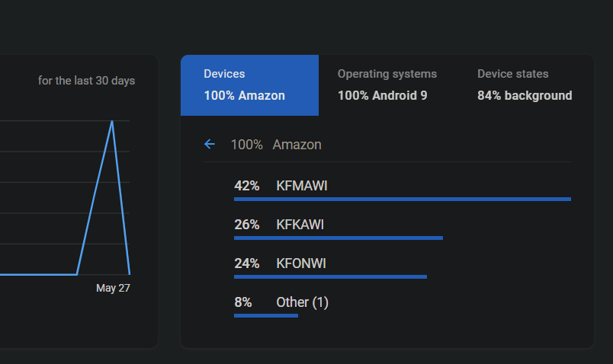Click the 84% background summary text
The width and height of the screenshot is (613, 364).
pos(525,95)
